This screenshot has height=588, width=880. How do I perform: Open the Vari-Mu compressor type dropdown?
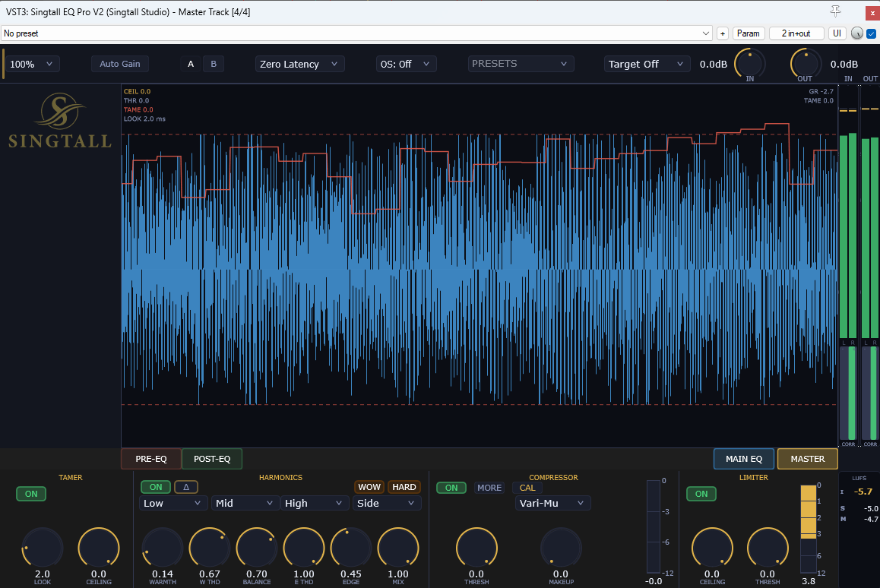552,503
